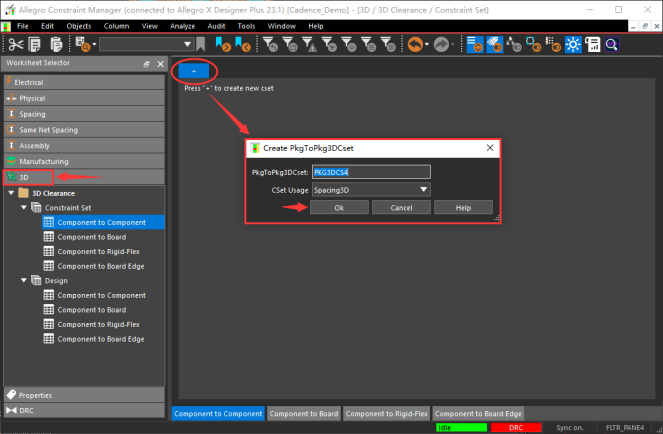Toggle the blue worksheet list view icon
Image resolution: width=663 pixels, height=434 pixels.
click(475, 44)
